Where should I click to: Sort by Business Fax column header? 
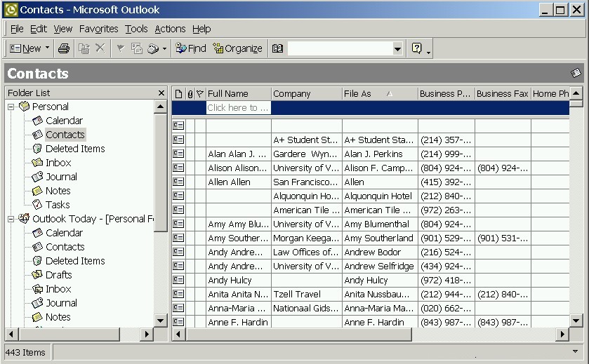503,94
